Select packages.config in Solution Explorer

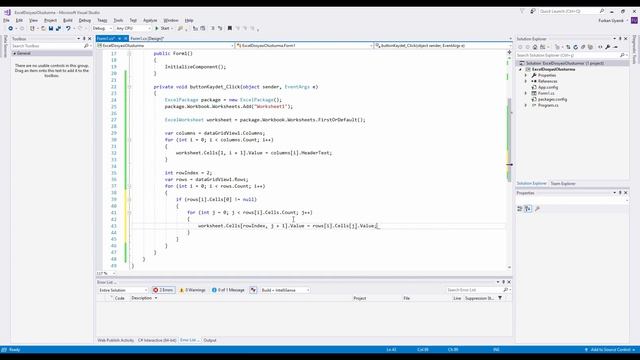click(552, 99)
